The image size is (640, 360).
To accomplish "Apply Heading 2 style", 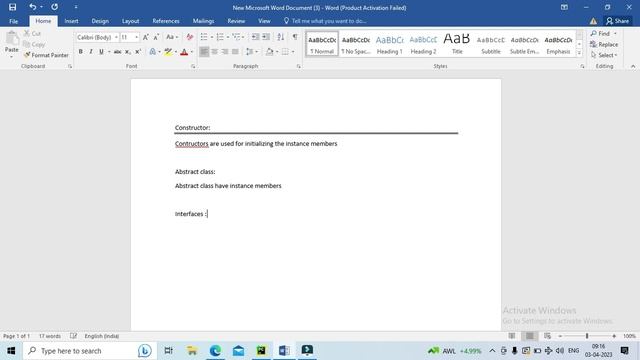I will pos(423,44).
